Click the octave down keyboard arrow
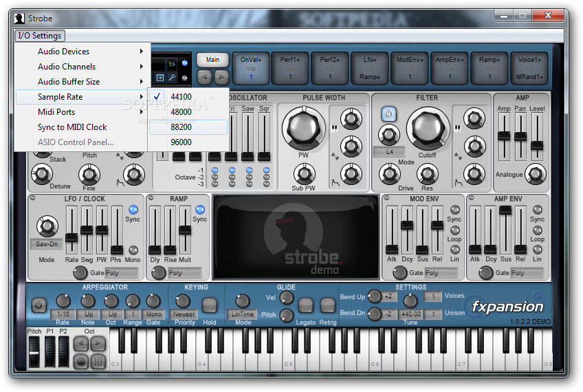This screenshot has height=392, width=583. (80, 343)
